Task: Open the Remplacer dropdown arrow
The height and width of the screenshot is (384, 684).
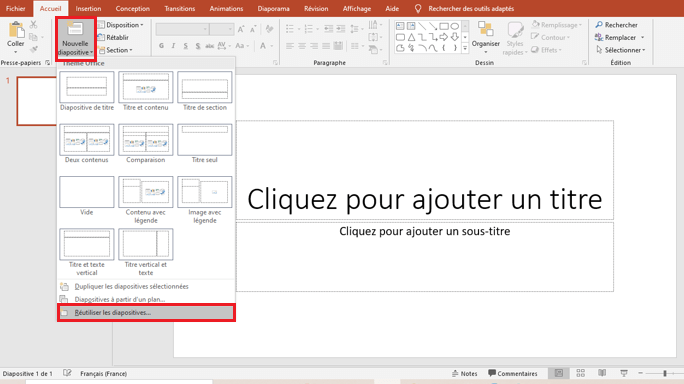Action: tap(643, 38)
